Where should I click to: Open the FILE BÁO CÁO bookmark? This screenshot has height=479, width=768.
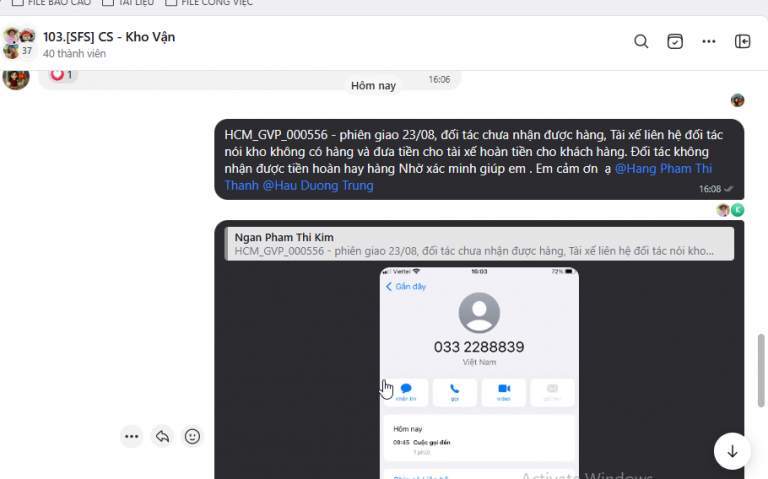tap(51, 3)
